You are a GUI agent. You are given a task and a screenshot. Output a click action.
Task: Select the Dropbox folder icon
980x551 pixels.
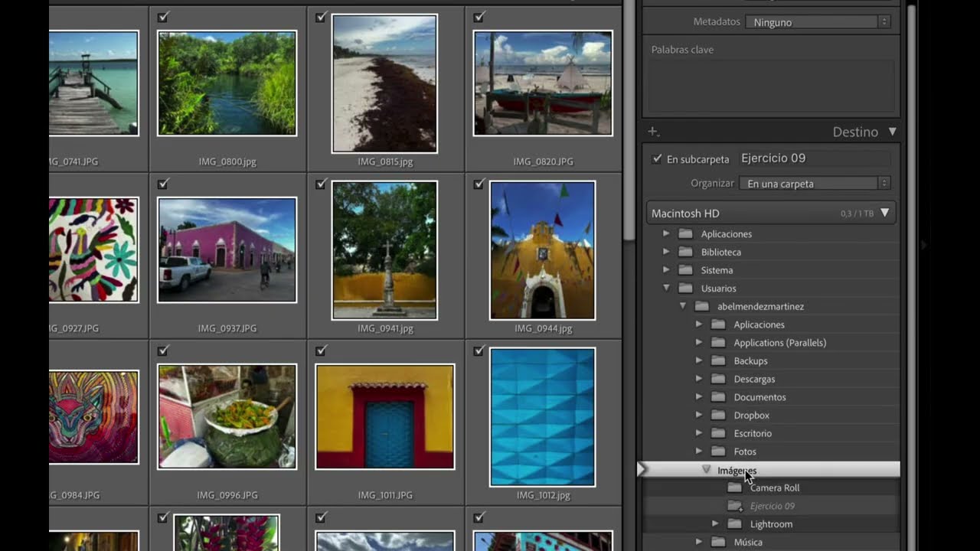pos(718,415)
